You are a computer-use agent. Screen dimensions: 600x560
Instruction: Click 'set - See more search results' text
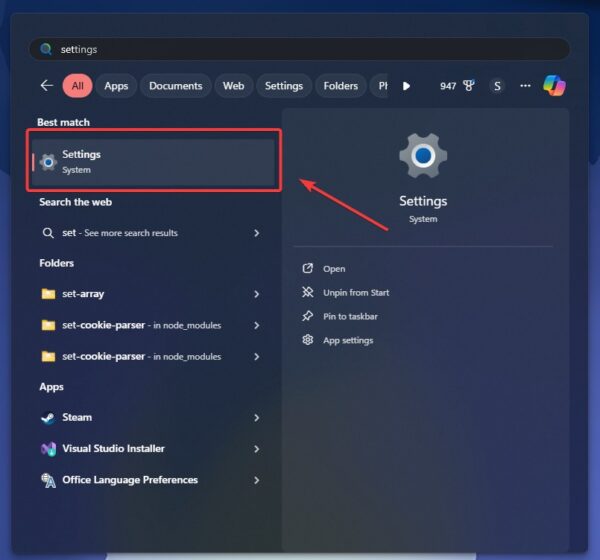[120, 233]
